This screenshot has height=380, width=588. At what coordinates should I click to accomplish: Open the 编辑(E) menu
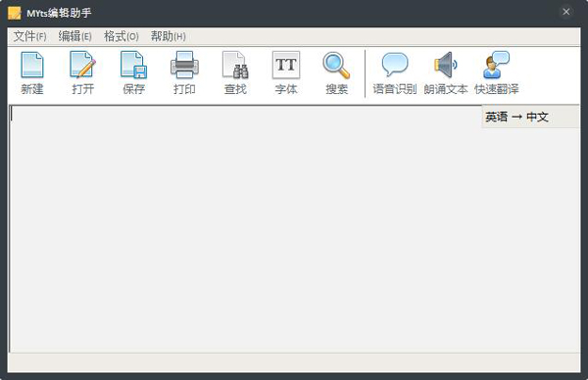(75, 36)
